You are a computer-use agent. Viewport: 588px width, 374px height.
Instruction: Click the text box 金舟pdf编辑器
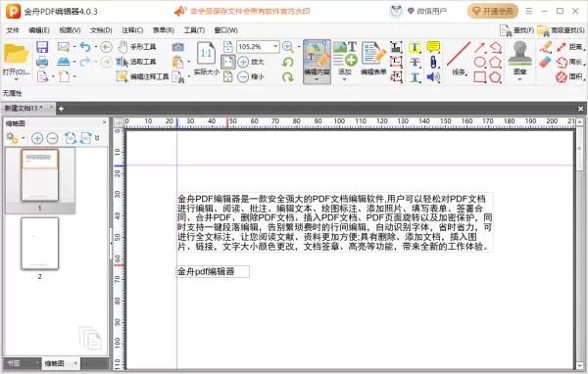(x=213, y=272)
